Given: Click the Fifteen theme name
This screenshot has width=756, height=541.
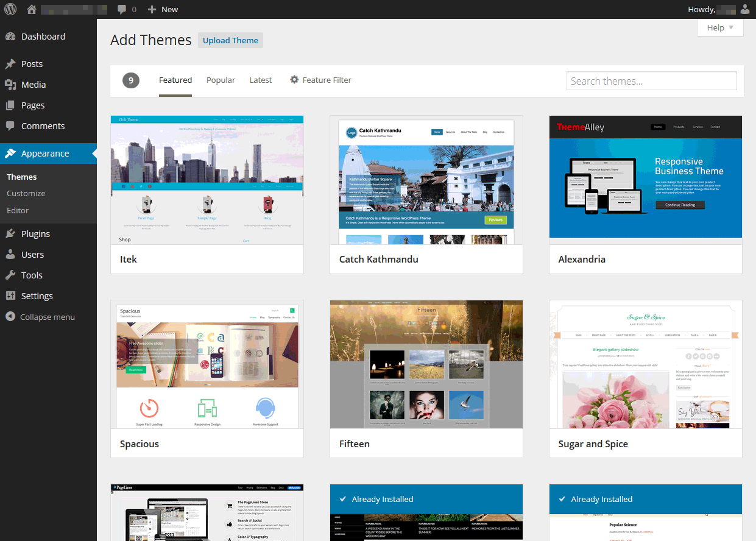Looking at the screenshot, I should (x=355, y=444).
